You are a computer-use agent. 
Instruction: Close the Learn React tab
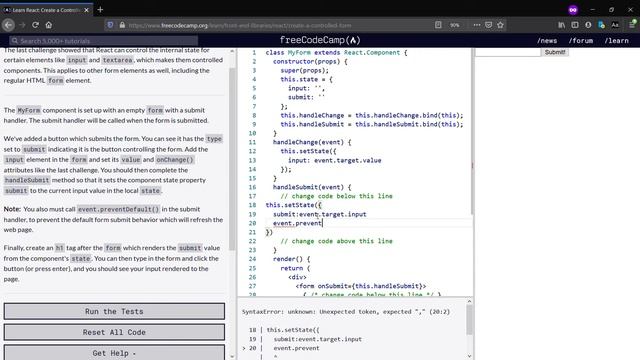(x=86, y=10)
